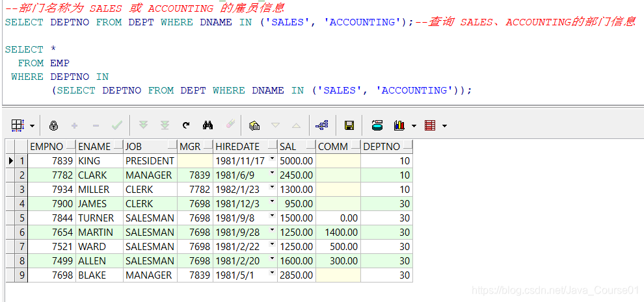Select the WARD name cell
This screenshot has height=302, width=644.
tap(100, 247)
